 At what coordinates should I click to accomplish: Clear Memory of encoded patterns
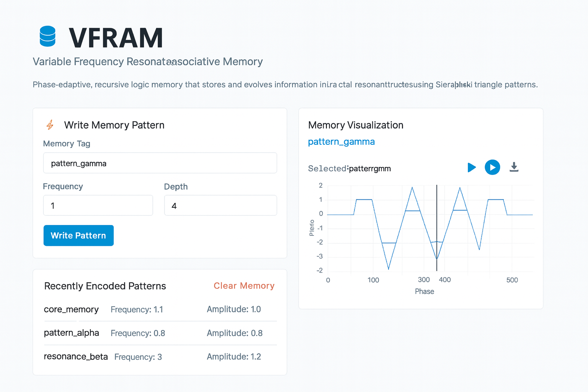pos(244,286)
